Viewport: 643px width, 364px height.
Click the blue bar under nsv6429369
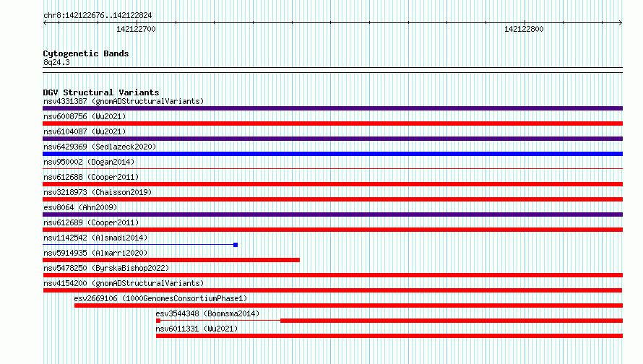point(332,154)
